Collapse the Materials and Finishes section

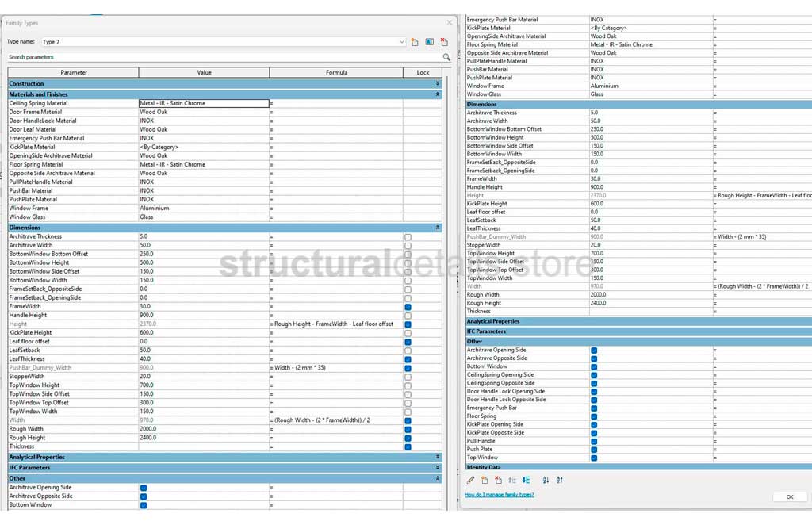click(x=435, y=94)
